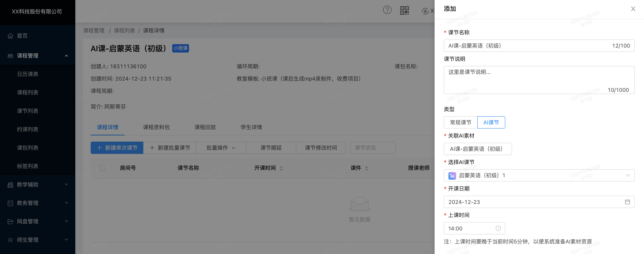This screenshot has width=644, height=254.
Task: Close the 添加 drawer with X icon
Action: tap(633, 9)
